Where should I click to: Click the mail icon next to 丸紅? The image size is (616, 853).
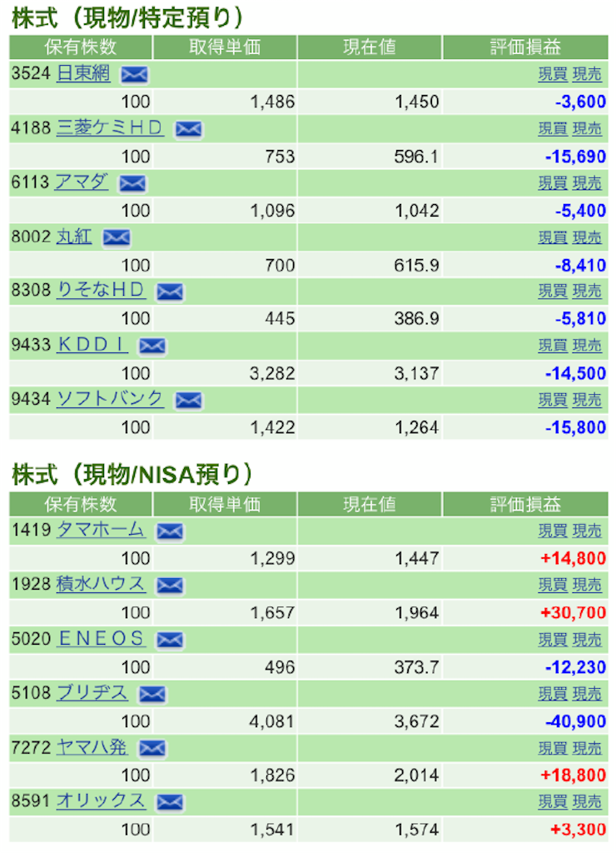coord(117,237)
